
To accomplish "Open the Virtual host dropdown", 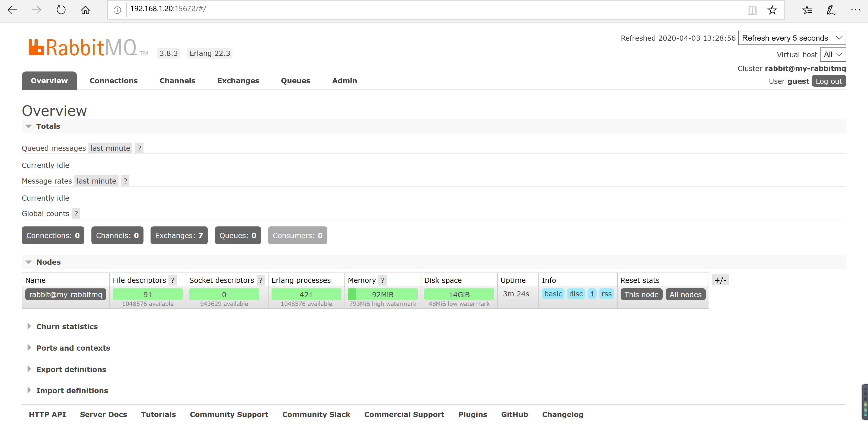I will point(833,54).
